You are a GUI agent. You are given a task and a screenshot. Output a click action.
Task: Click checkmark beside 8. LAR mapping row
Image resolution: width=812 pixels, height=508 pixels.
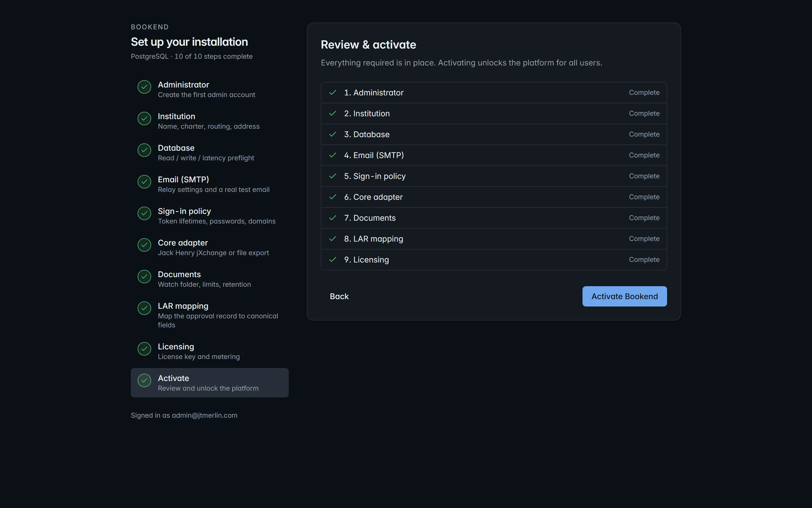pyautogui.click(x=332, y=238)
